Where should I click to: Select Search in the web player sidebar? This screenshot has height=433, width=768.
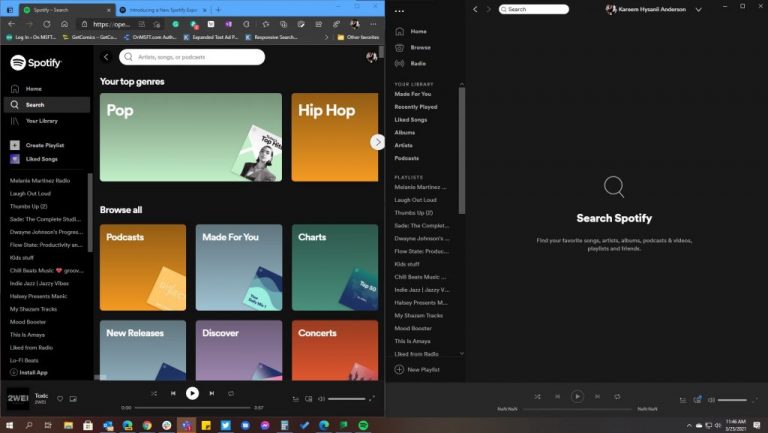pyautogui.click(x=47, y=105)
